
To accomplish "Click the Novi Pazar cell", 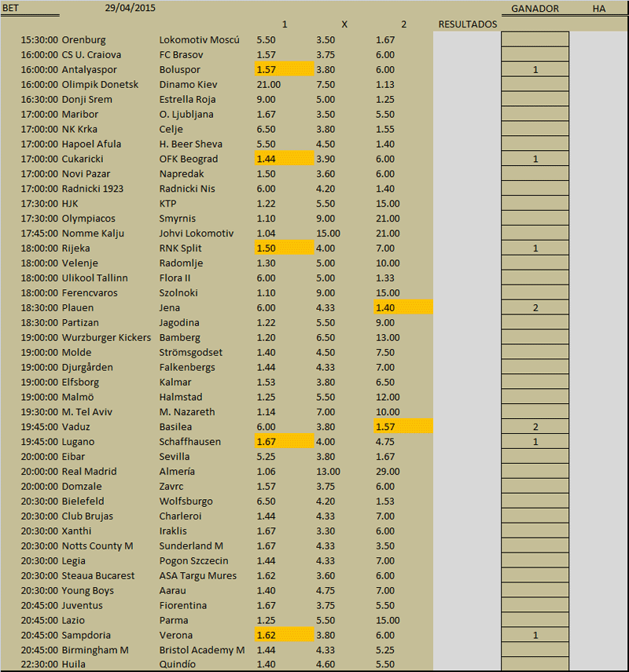I will 86,174.
